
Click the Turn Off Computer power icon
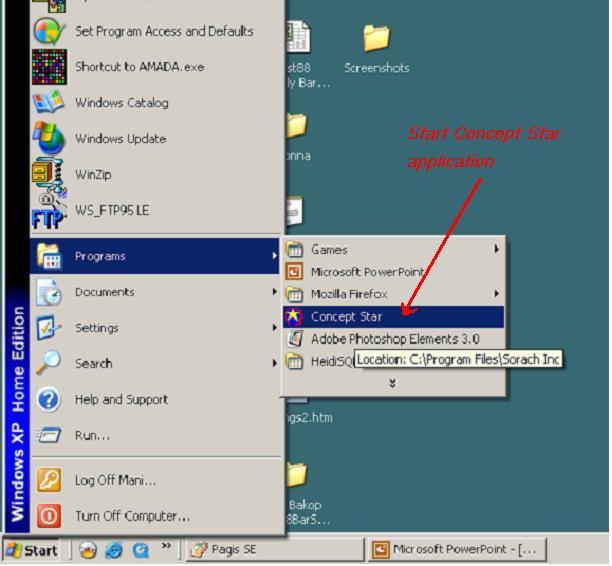(x=49, y=516)
